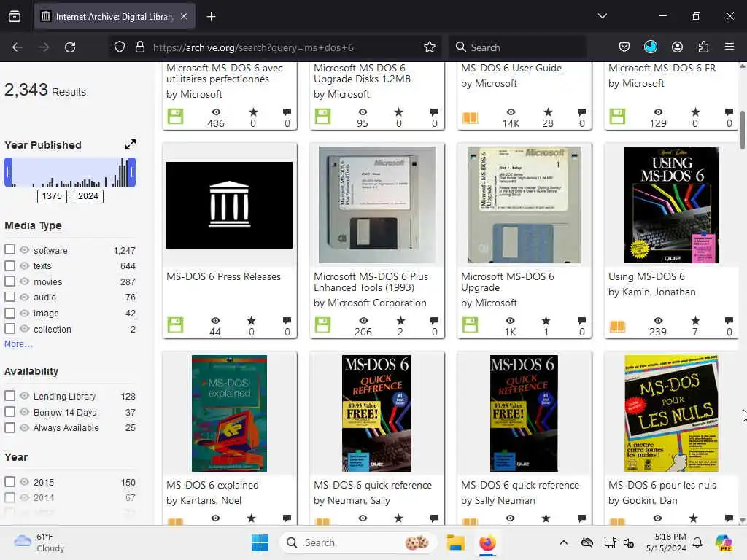Open the Cloudy weather widget

coord(39,542)
